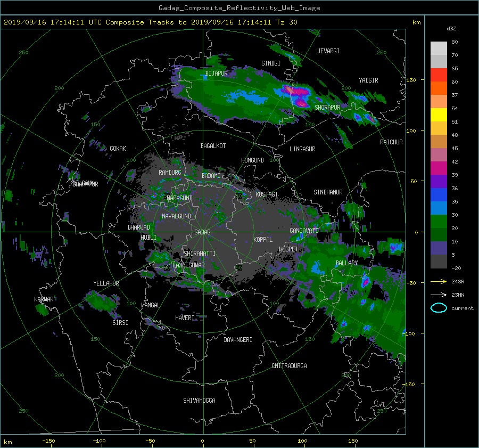Click the Gadag Composite Reflectivity title text
The height and width of the screenshot is (448, 479).
pyautogui.click(x=239, y=8)
